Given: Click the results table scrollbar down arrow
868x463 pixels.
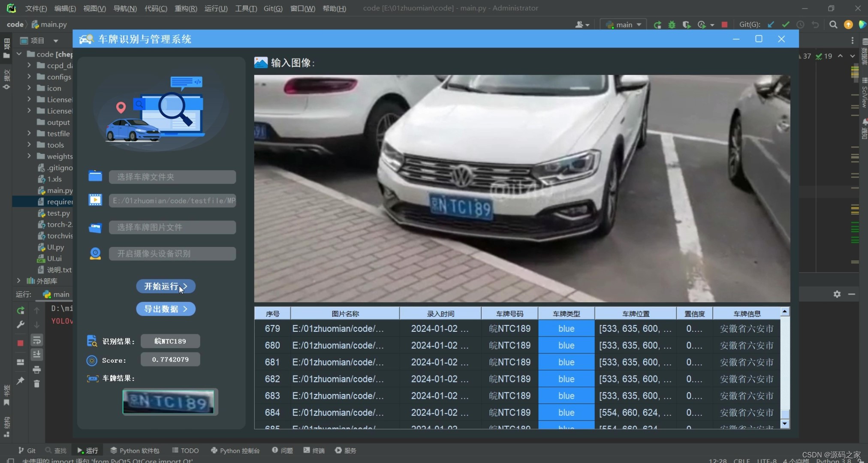Looking at the screenshot, I should [785, 424].
